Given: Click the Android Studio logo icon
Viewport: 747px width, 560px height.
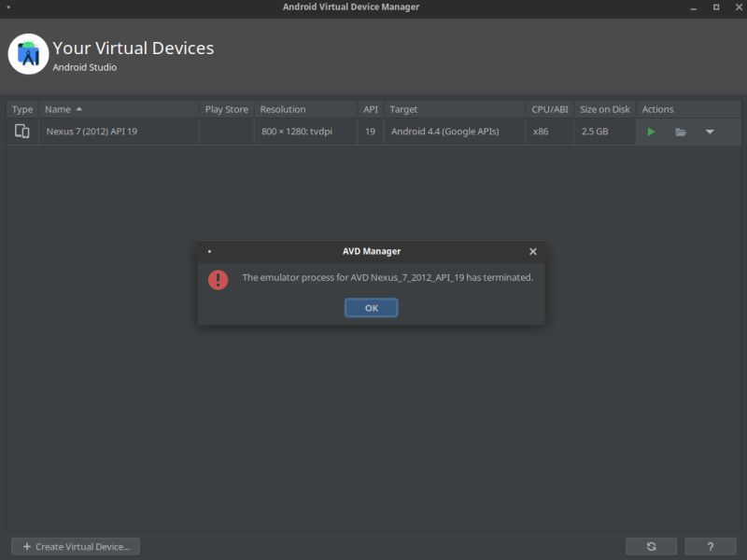Looking at the screenshot, I should [x=29, y=54].
